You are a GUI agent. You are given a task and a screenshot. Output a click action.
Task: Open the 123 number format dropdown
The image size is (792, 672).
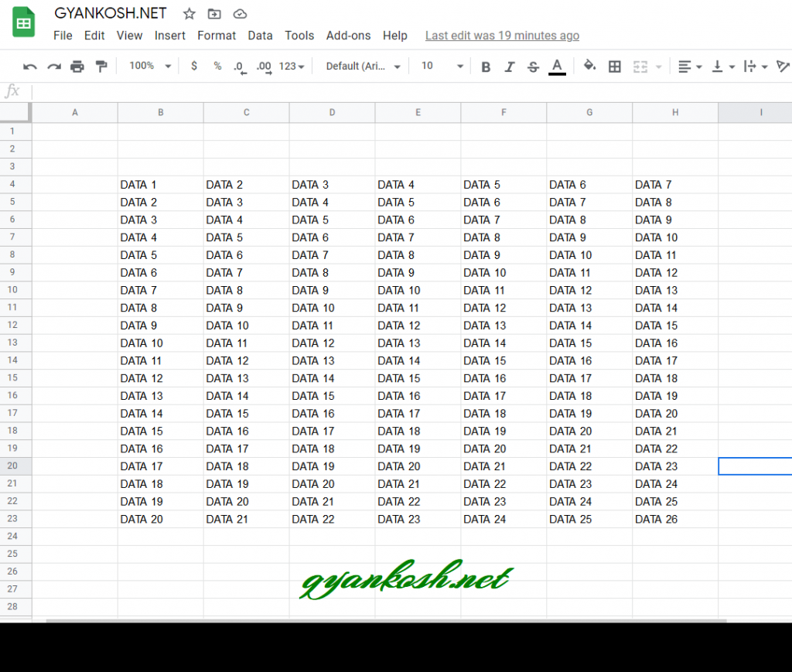[290, 66]
